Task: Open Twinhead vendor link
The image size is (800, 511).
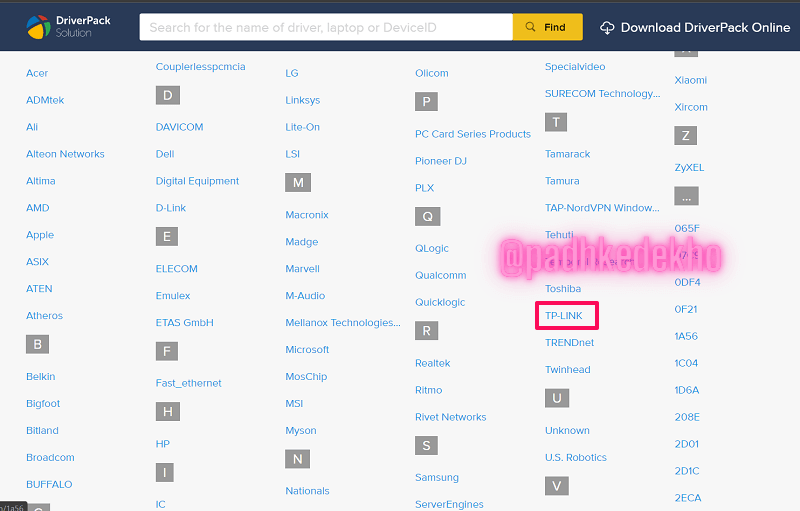Action: [567, 369]
